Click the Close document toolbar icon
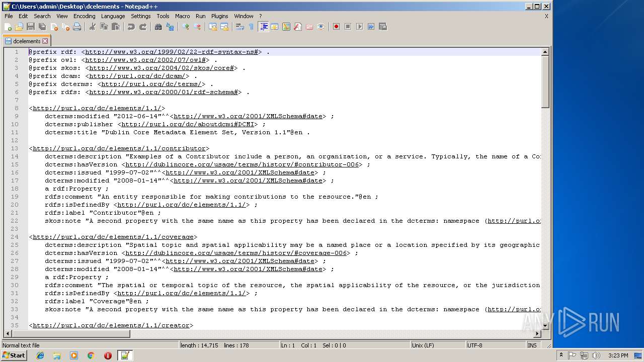This screenshot has width=644, height=362. pyautogui.click(x=54, y=27)
